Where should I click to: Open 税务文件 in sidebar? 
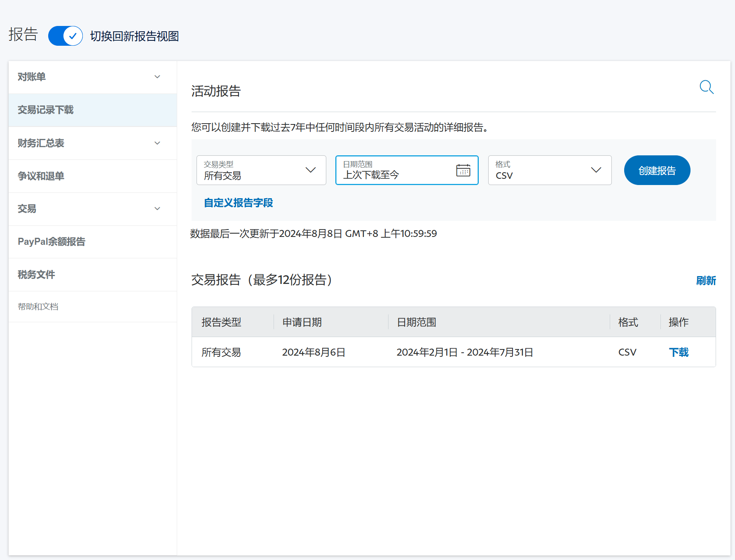click(x=93, y=275)
